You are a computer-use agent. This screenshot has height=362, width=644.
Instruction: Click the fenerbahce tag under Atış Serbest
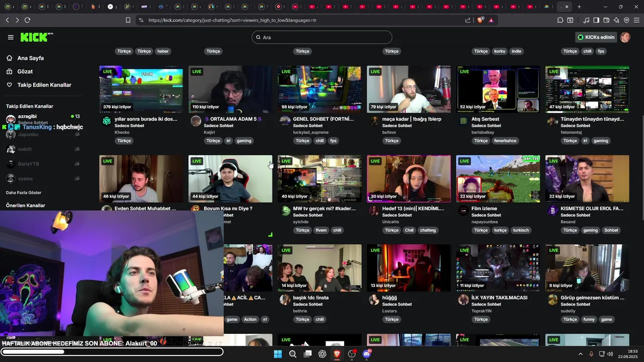tap(505, 141)
